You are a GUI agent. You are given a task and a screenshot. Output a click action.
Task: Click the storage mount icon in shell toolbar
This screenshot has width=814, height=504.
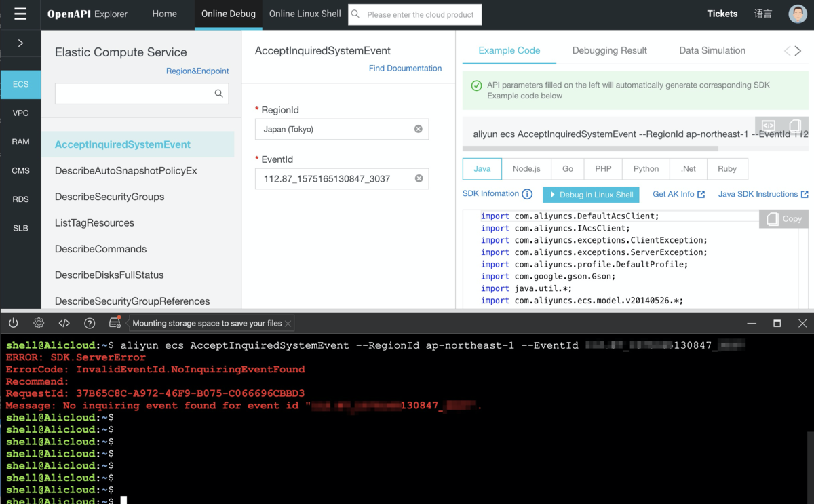115,323
